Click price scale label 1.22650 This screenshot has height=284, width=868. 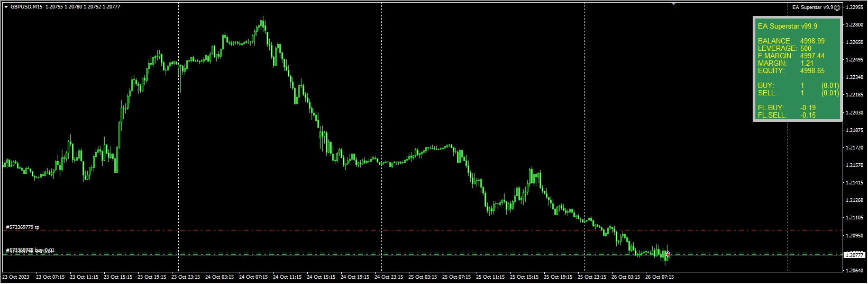(x=855, y=42)
